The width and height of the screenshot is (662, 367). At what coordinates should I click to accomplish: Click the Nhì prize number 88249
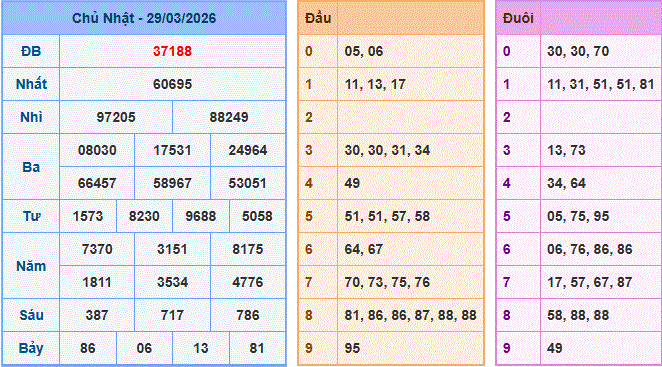[229, 117]
